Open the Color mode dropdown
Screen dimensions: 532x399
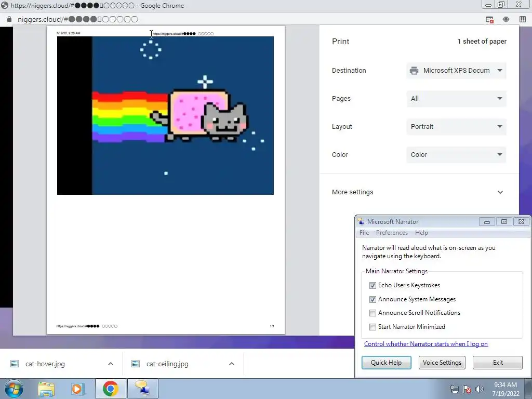pyautogui.click(x=456, y=155)
